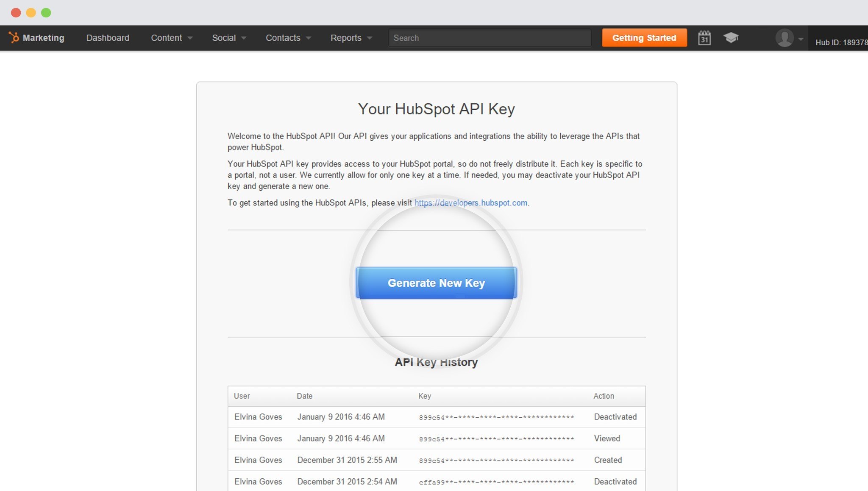868x491 pixels.
Task: Open the calendar icon
Action: click(705, 38)
